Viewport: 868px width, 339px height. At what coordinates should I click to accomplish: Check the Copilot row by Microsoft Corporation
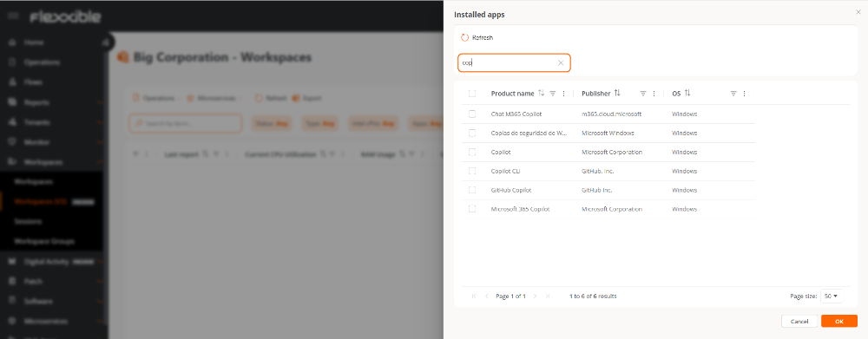(x=472, y=152)
